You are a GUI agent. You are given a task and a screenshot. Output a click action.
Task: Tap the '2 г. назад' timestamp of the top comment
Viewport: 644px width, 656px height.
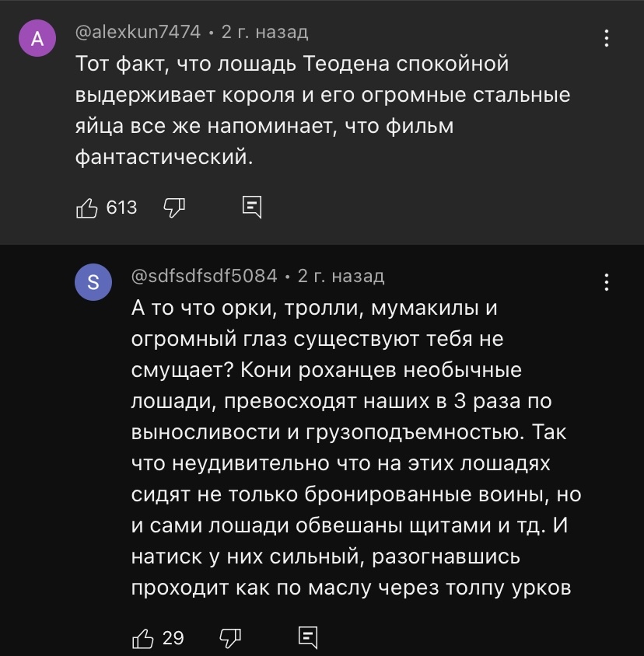(x=265, y=33)
